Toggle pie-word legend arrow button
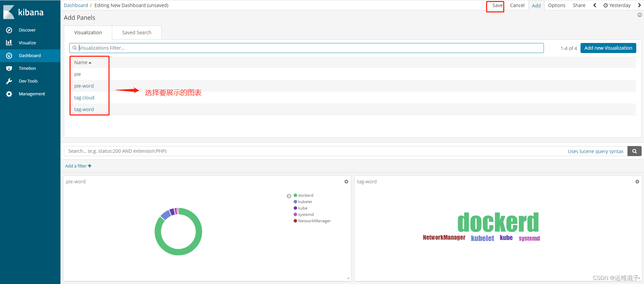The width and height of the screenshot is (644, 284). coord(289,196)
